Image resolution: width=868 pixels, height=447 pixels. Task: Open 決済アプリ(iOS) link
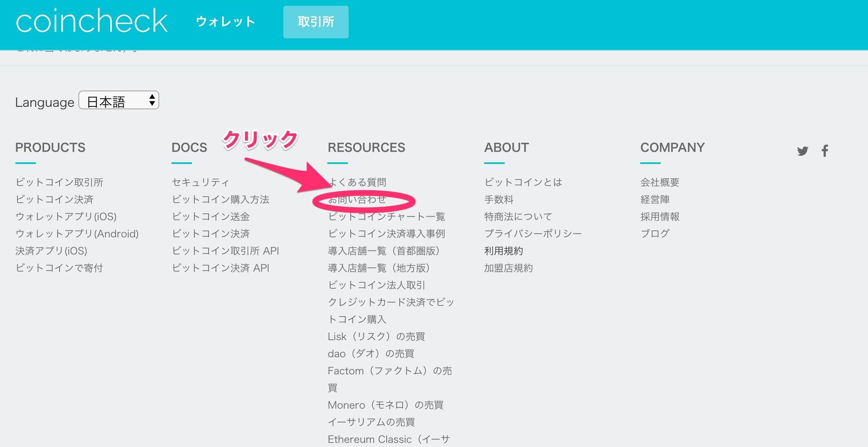coord(51,251)
